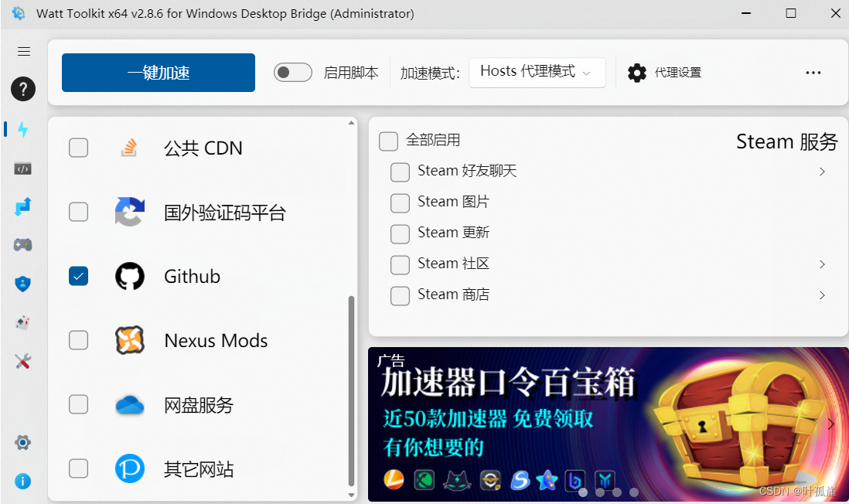Open the lightning bolt acceleration page
This screenshot has height=504, width=849.
22,129
